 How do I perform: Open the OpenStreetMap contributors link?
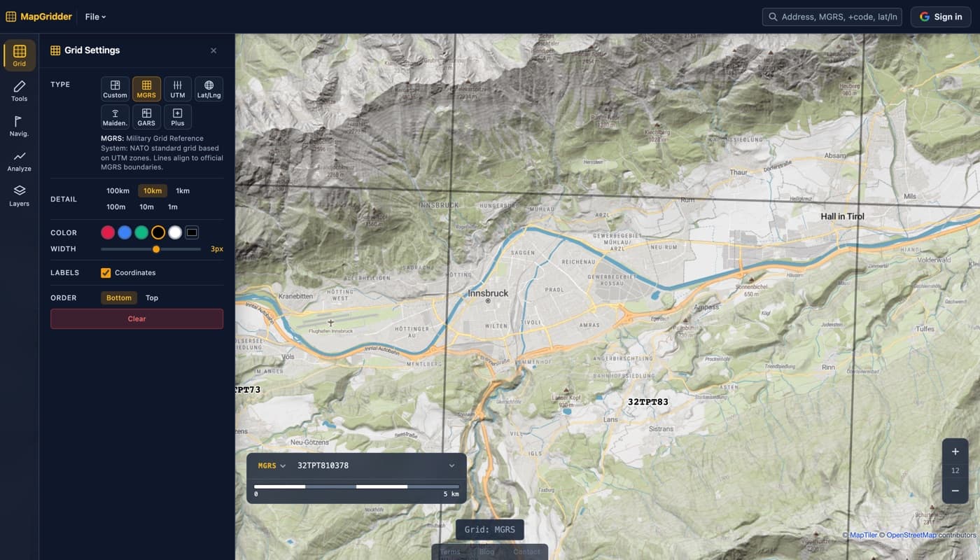click(911, 535)
